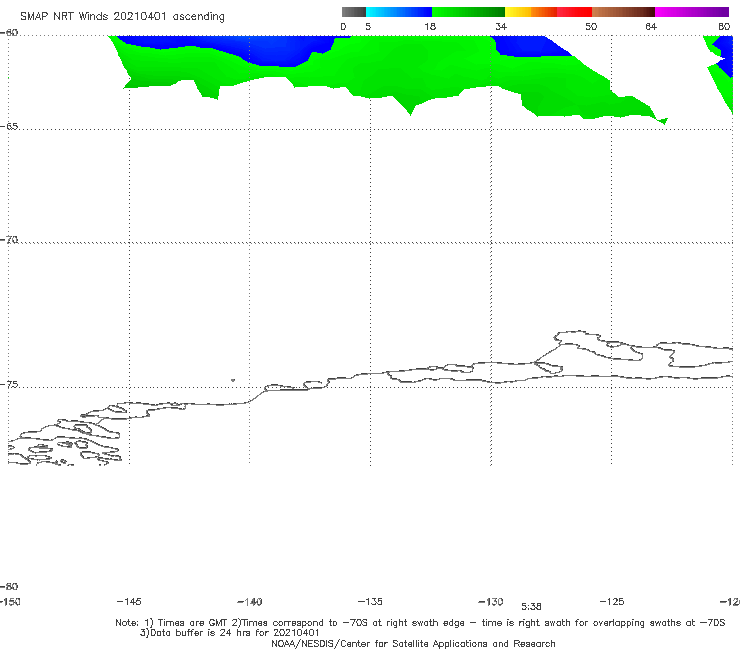Click the latitude label '-70'
740x650 pixels.
point(9,239)
